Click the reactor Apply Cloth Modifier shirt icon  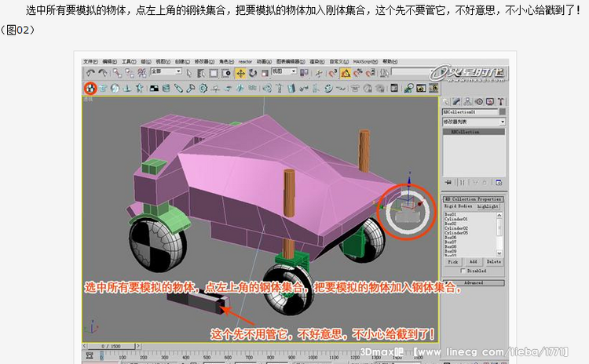pyautogui.click(x=355, y=89)
